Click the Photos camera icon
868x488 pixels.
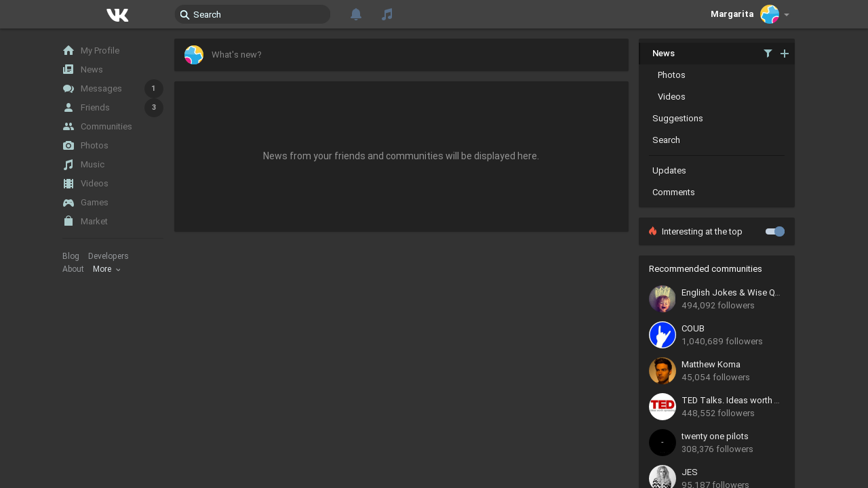tap(68, 145)
